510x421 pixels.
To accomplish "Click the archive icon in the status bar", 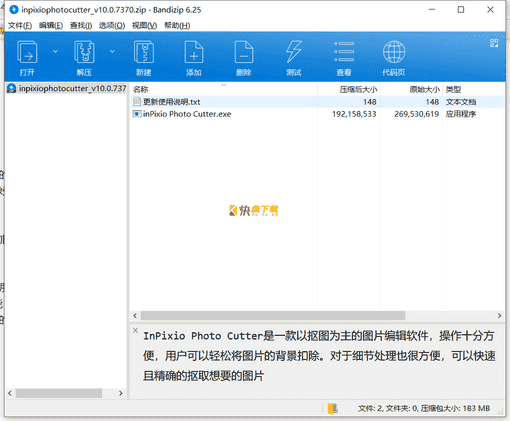I will pyautogui.click(x=333, y=408).
